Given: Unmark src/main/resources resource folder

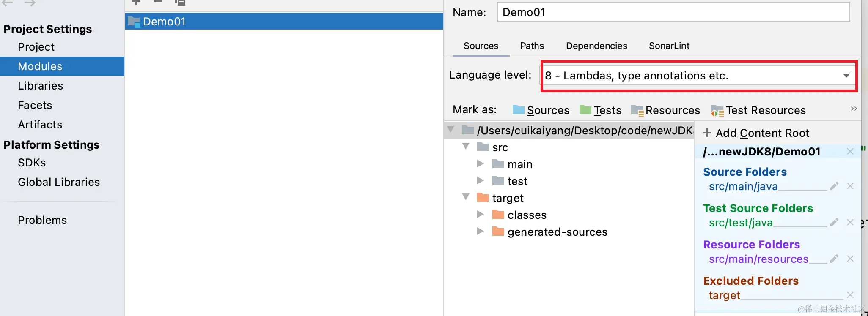Looking at the screenshot, I should 850,259.
